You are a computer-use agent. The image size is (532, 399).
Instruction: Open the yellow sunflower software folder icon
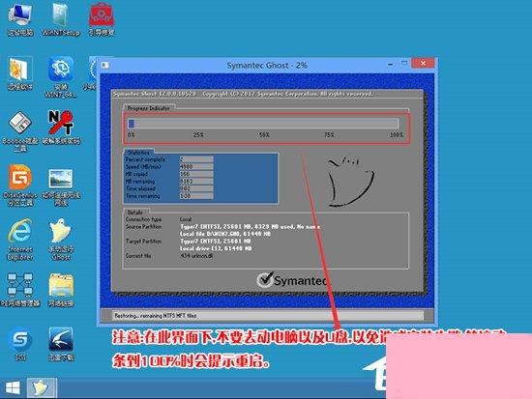pos(20,73)
